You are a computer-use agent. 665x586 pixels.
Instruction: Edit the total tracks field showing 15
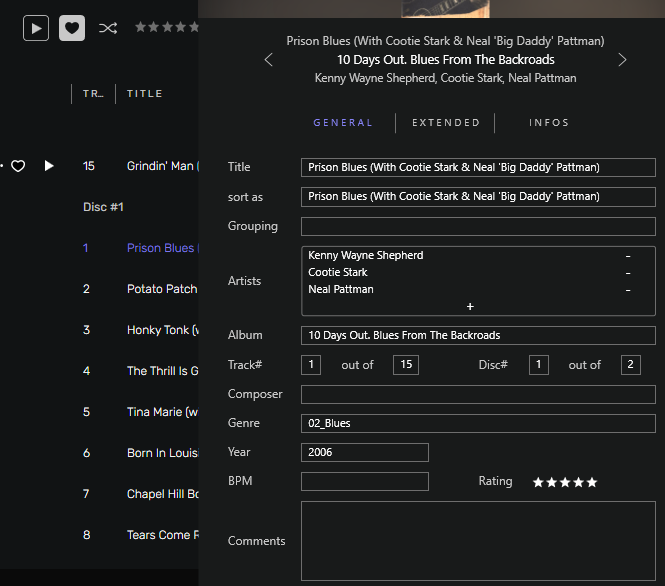[406, 365]
